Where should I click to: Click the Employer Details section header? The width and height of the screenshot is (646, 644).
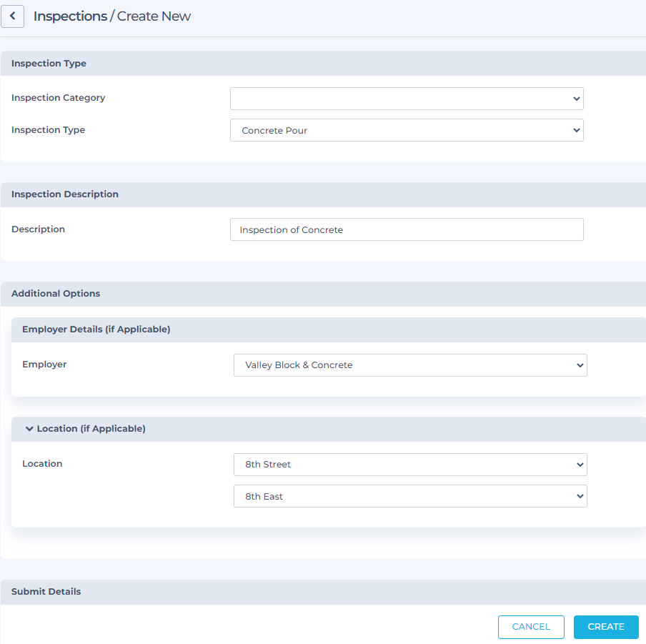coord(96,330)
